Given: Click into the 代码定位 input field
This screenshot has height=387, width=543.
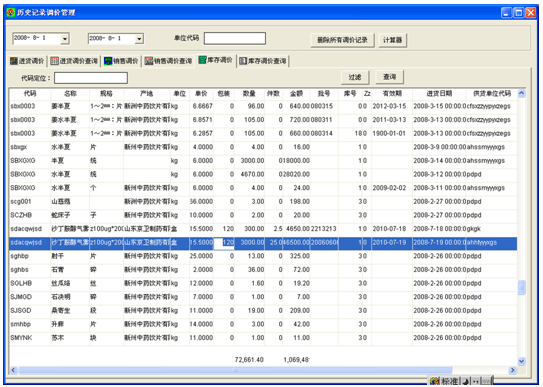Looking at the screenshot, I should [x=91, y=78].
